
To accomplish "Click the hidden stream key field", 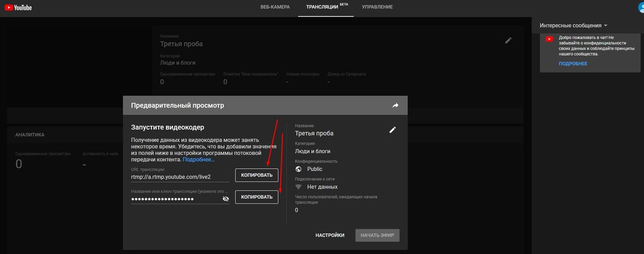I will tap(174, 199).
